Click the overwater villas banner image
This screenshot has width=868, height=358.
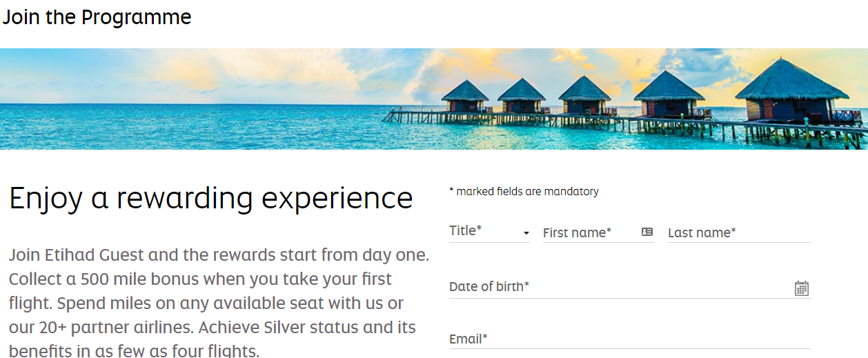click(434, 99)
